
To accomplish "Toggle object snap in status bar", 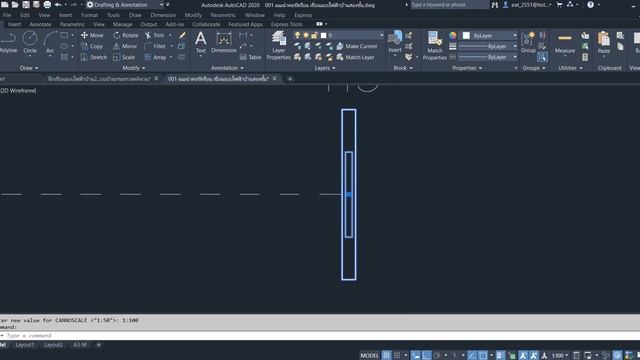I will click(x=482, y=356).
